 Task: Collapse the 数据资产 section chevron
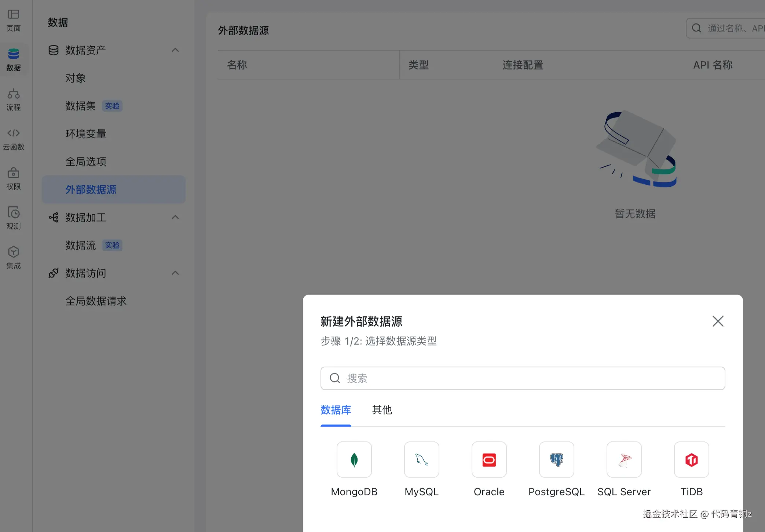coord(175,50)
